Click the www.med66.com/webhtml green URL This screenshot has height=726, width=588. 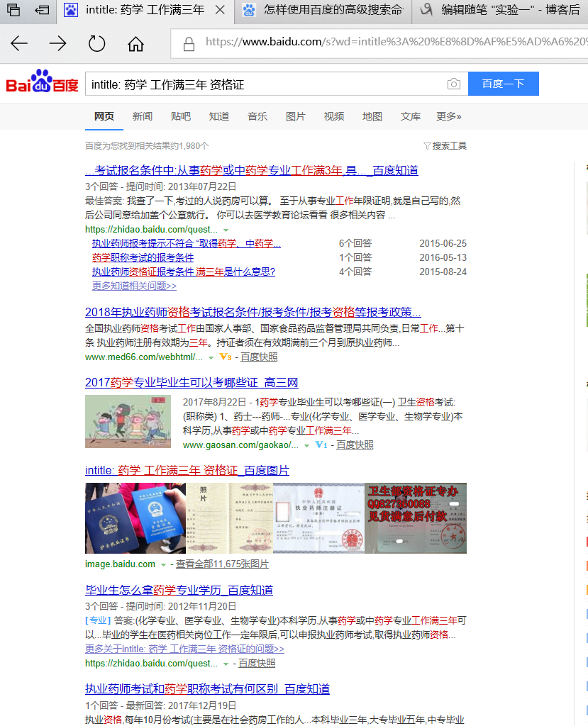point(144,357)
